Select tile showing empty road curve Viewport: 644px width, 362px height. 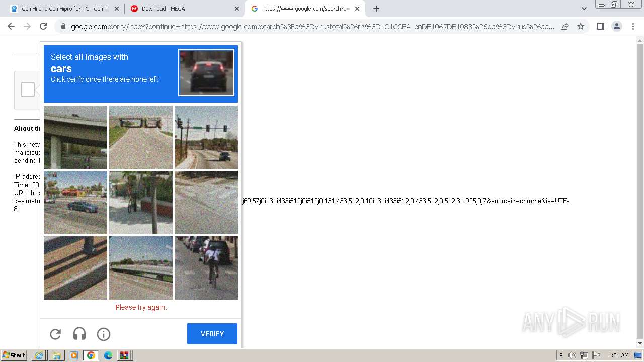pyautogui.click(x=206, y=203)
